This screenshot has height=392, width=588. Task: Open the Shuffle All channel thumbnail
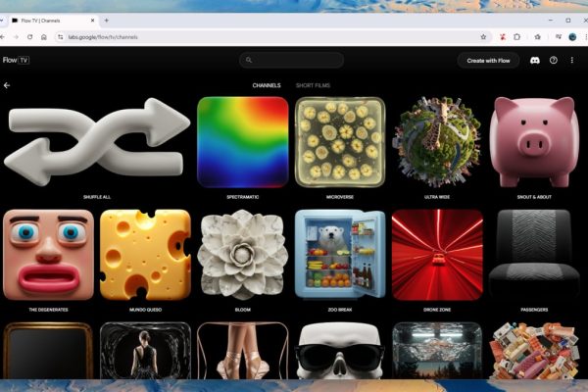click(97, 142)
